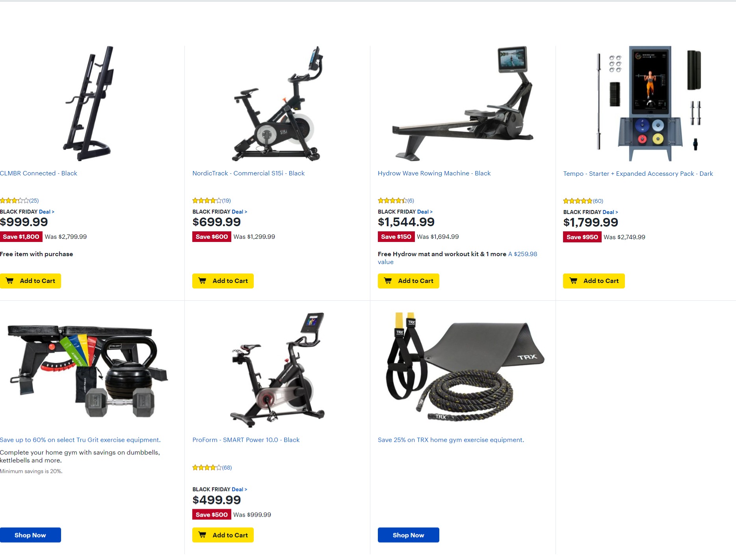
Task: Open NordicTrack Commercial S15i product link
Action: [248, 173]
